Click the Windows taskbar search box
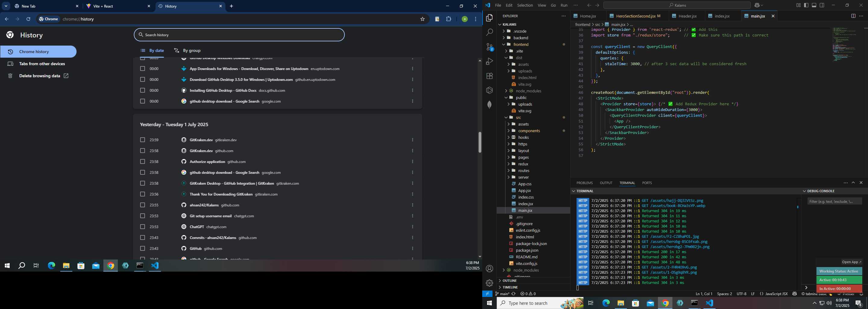The width and height of the screenshot is (868, 309). [540, 303]
